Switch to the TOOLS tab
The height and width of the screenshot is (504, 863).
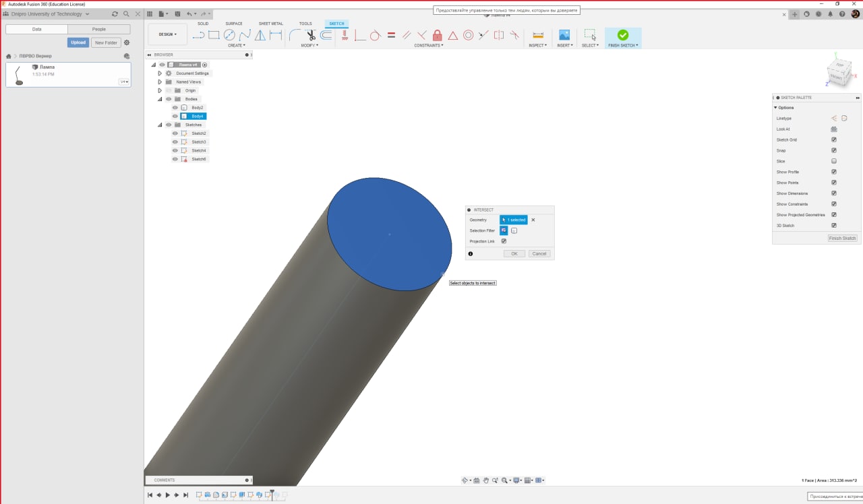[x=305, y=24]
